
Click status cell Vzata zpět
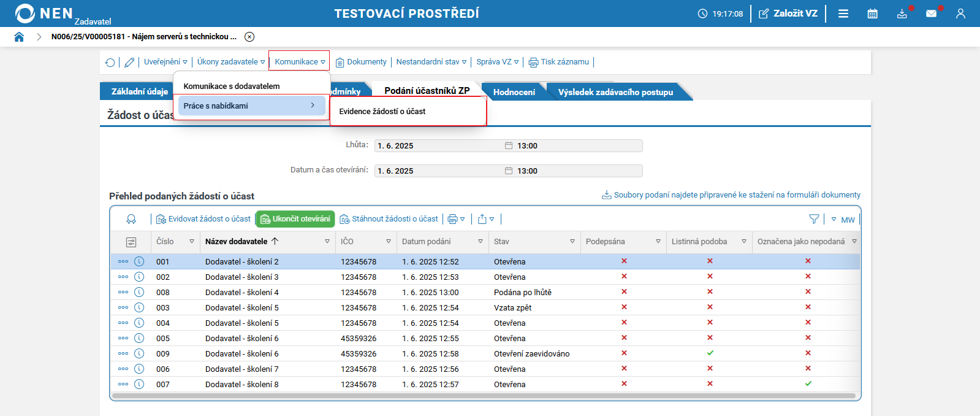coord(512,307)
